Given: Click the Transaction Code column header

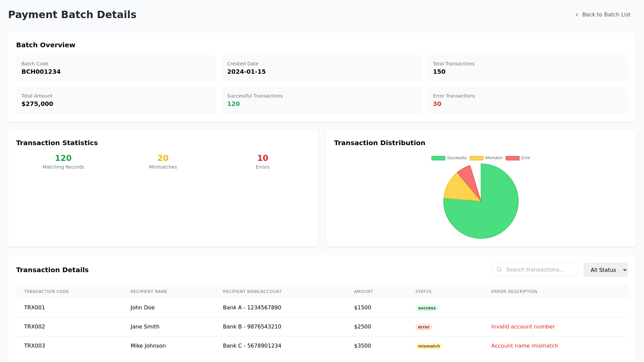Looking at the screenshot, I should (x=47, y=292).
